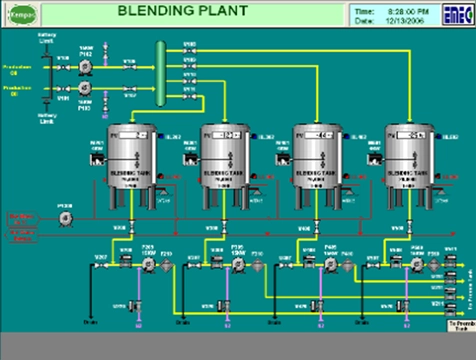Click the green vertical header vessel

(x=161, y=74)
